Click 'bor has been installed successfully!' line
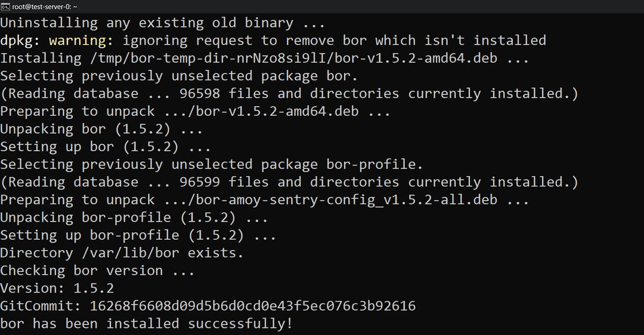644x335 pixels. point(147,324)
